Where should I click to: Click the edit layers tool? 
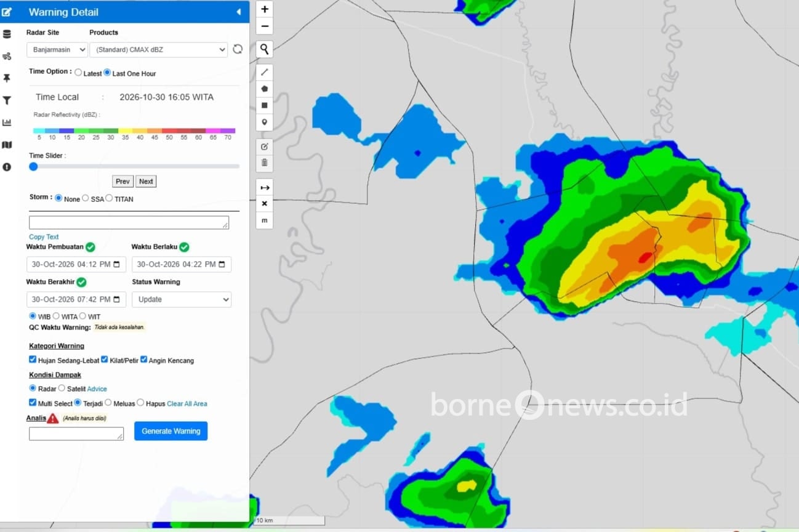pos(265,147)
